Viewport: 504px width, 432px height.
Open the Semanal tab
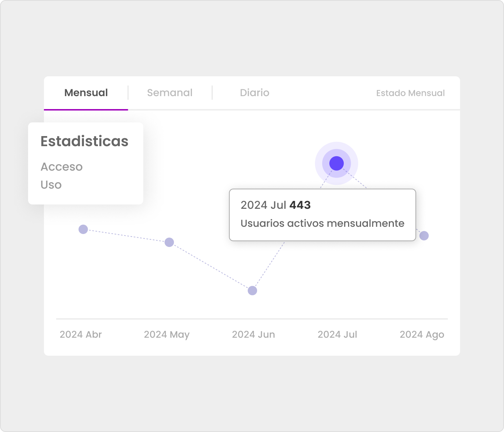click(x=170, y=93)
